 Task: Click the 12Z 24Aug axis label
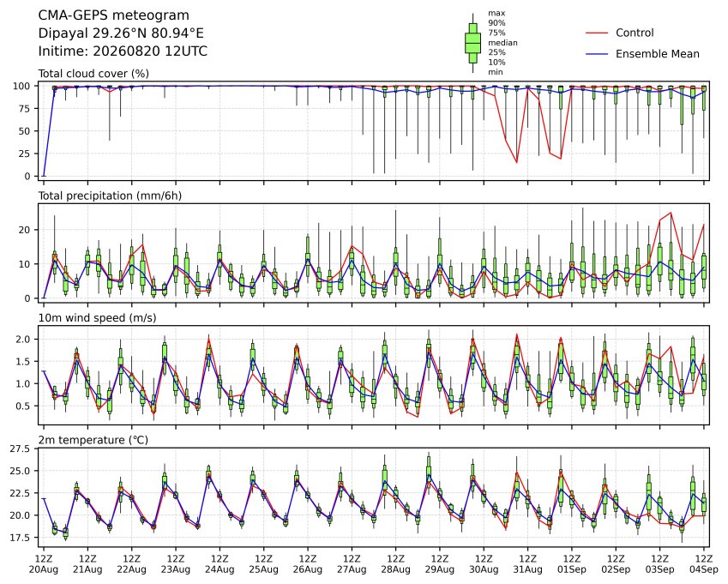coord(220,564)
